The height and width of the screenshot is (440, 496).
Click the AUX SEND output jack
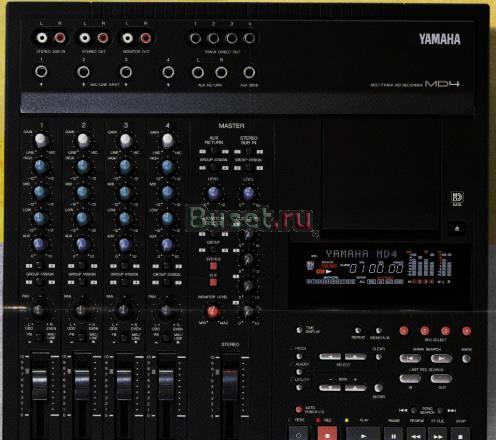pos(249,72)
